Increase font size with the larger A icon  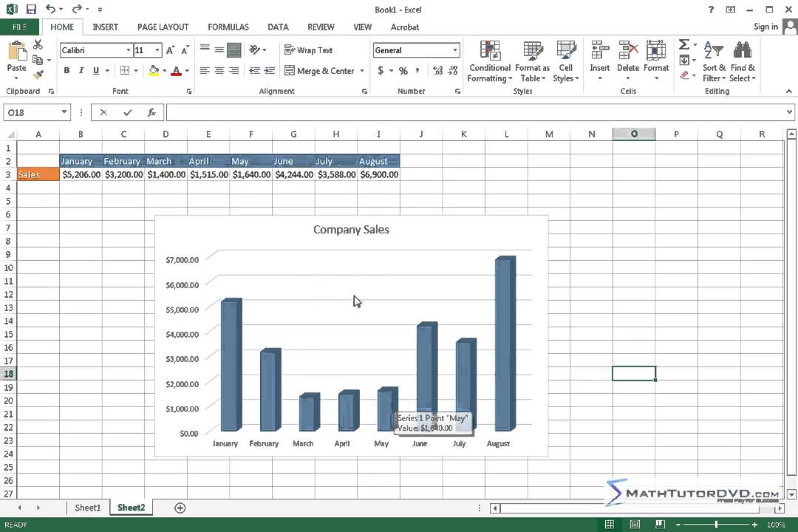(x=170, y=50)
